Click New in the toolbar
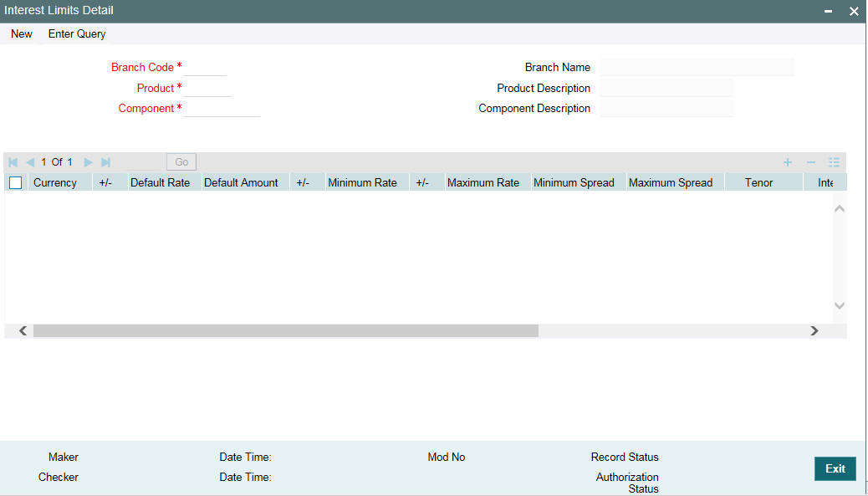 click(x=22, y=33)
